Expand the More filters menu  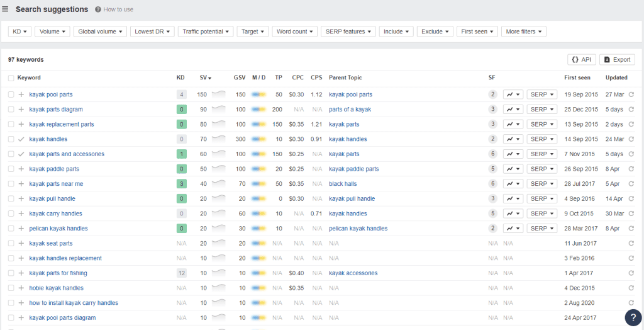pyautogui.click(x=524, y=31)
